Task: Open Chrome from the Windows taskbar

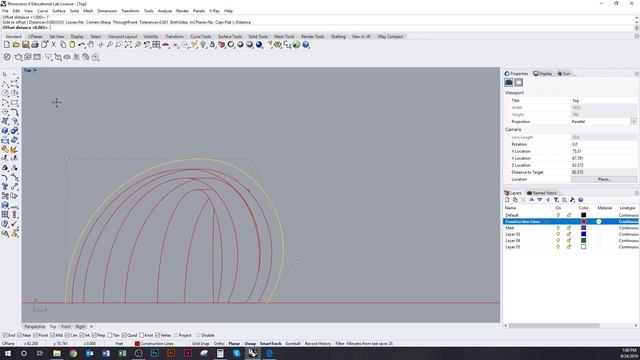Action: (73, 353)
